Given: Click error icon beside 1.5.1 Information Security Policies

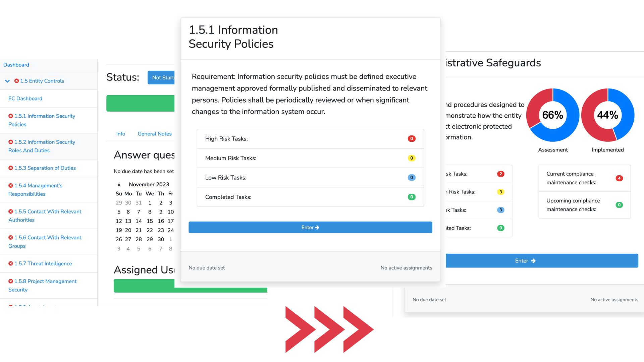Looking at the screenshot, I should tap(10, 116).
